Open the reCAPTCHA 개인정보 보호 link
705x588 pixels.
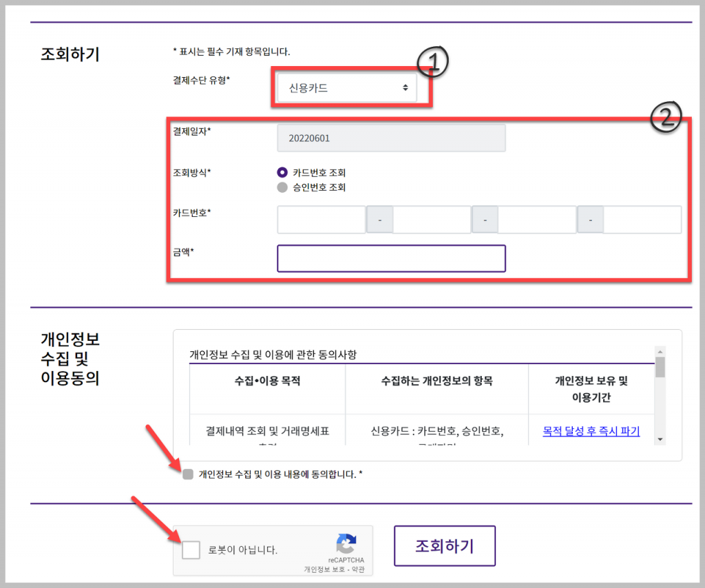[x=324, y=569]
